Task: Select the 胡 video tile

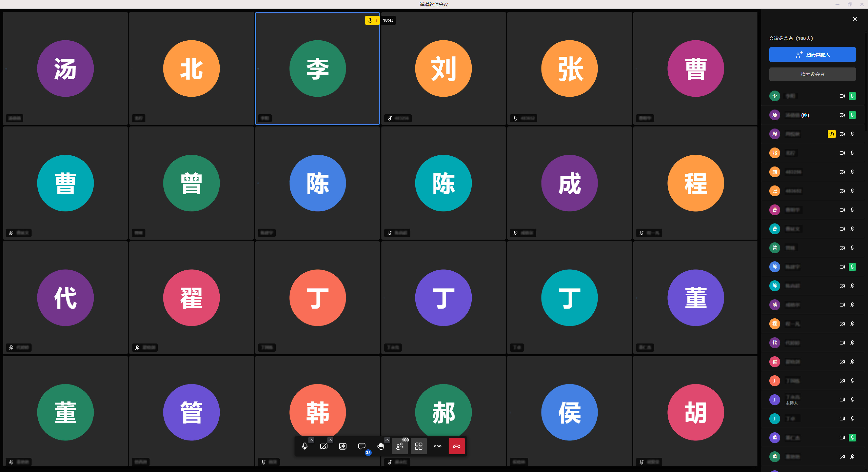Action: coord(695,411)
